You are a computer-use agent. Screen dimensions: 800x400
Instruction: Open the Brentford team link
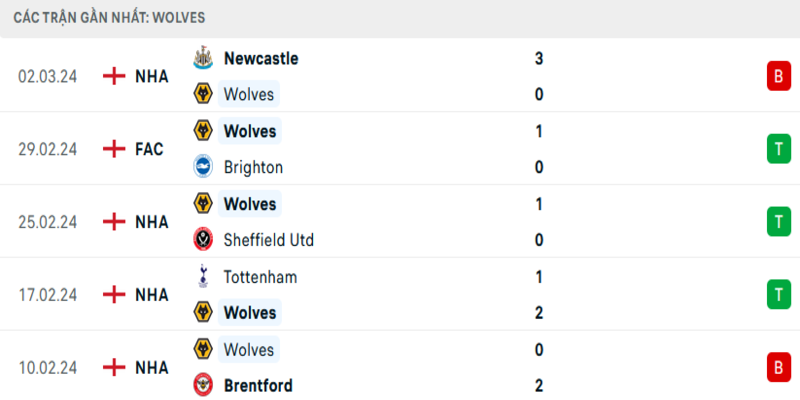258,385
